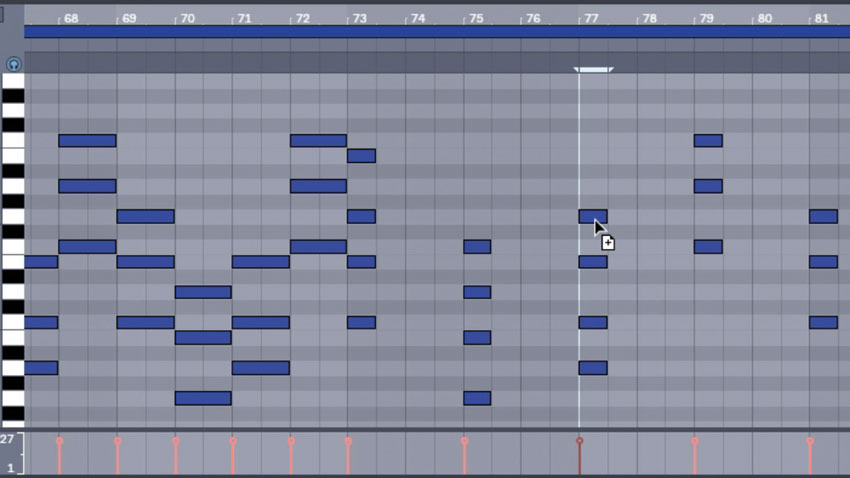This screenshot has height=478, width=850.
Task: Click bar 80 in the ruler
Action: click(764, 18)
